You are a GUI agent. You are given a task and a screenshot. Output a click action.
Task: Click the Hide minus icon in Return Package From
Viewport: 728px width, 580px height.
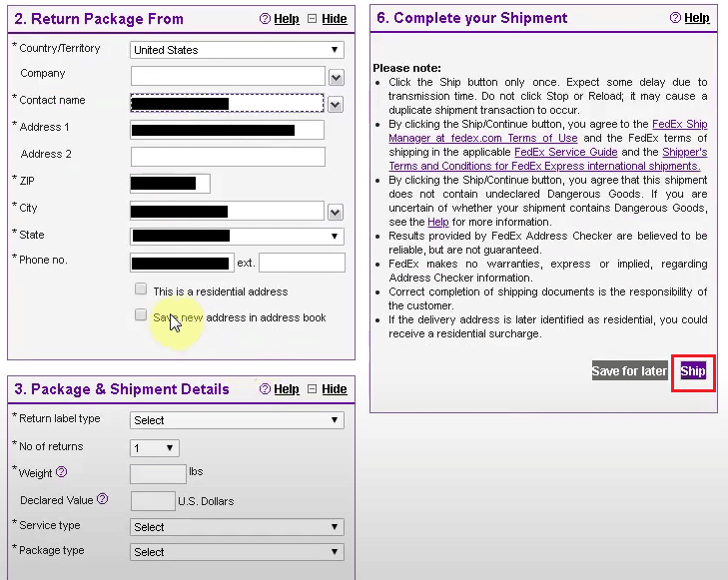313,19
